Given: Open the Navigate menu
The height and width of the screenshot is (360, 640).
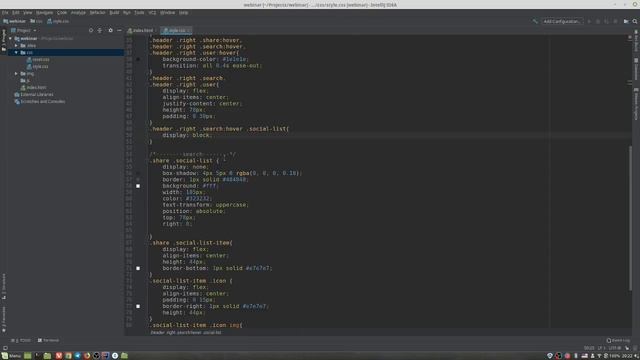Looking at the screenshot, I should (x=44, y=13).
